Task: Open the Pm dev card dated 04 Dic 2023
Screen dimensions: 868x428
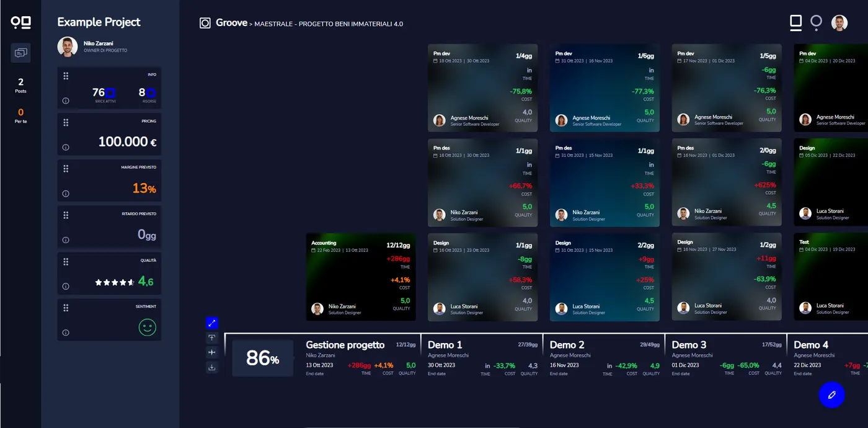Action: (831, 87)
